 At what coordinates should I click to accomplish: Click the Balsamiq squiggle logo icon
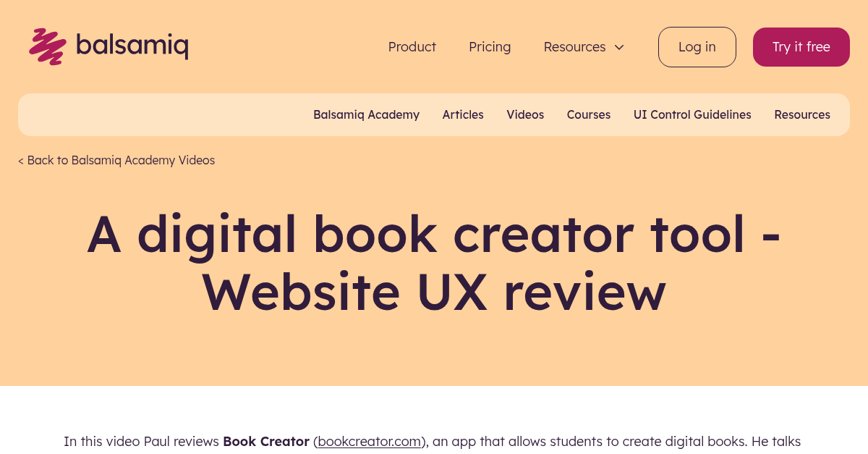(47, 46)
